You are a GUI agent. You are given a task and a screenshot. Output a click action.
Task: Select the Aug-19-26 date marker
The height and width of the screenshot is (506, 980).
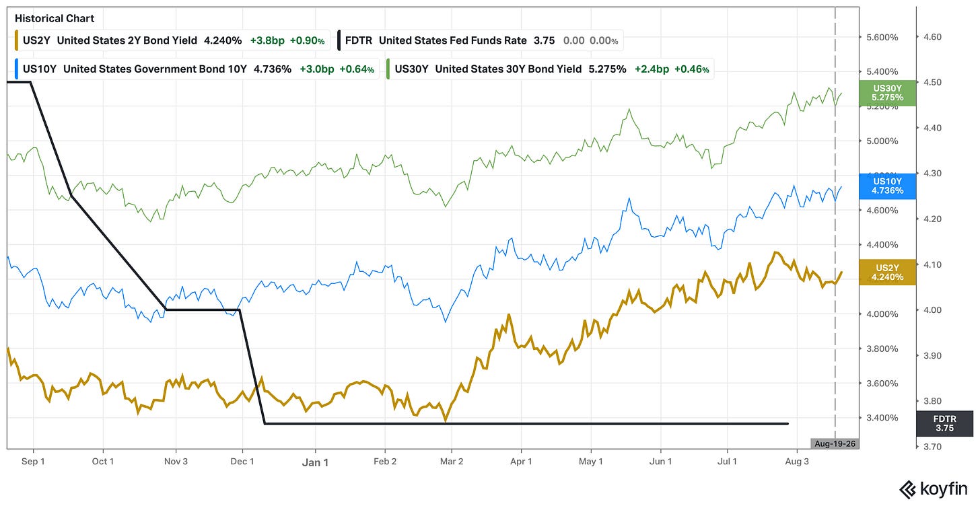click(x=835, y=444)
